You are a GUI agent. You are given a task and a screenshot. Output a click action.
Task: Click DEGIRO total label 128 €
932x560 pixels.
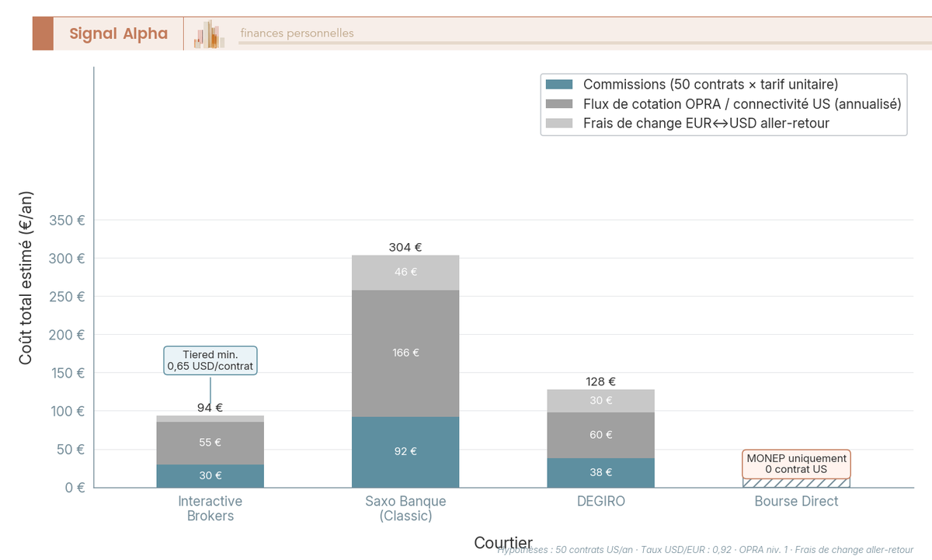[600, 381]
